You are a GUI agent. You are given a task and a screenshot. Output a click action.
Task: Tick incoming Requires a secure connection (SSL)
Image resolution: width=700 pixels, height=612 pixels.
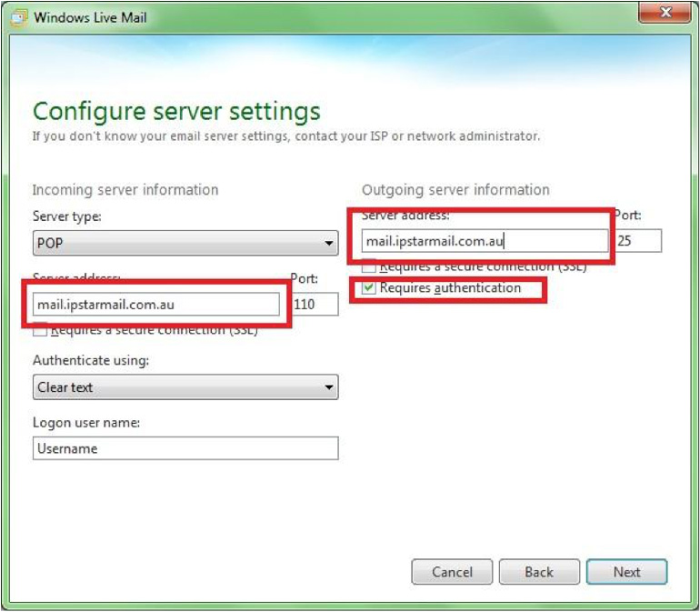pyautogui.click(x=40, y=331)
